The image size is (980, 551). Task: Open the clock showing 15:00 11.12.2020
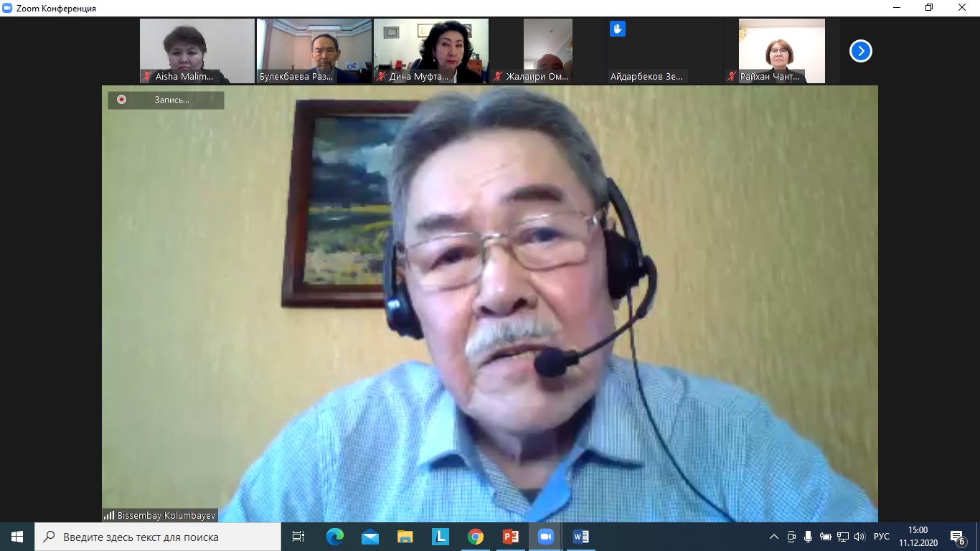click(x=918, y=537)
